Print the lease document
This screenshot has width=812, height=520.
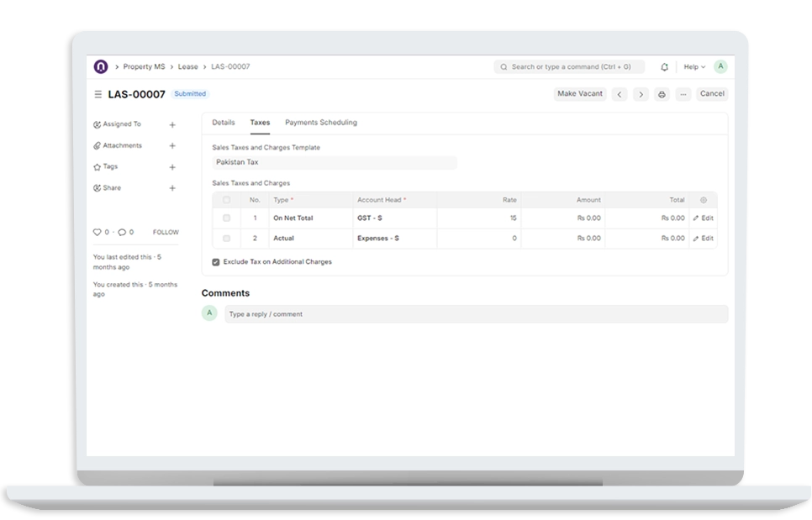pyautogui.click(x=662, y=95)
